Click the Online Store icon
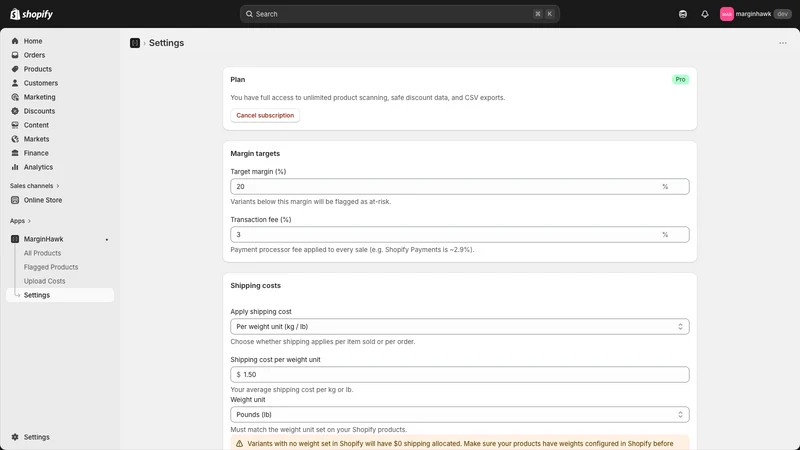Viewport: 800px width, 450px height. click(x=15, y=200)
